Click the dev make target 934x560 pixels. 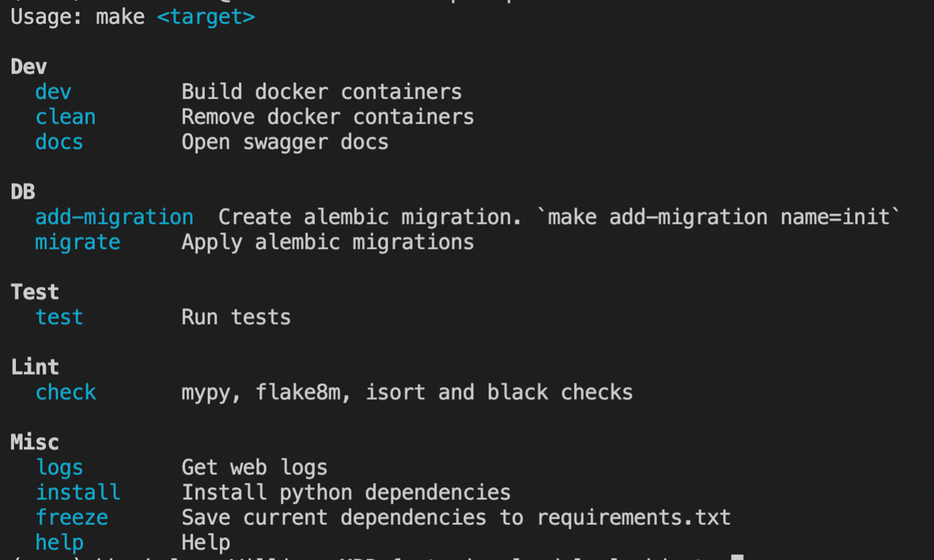(53, 92)
